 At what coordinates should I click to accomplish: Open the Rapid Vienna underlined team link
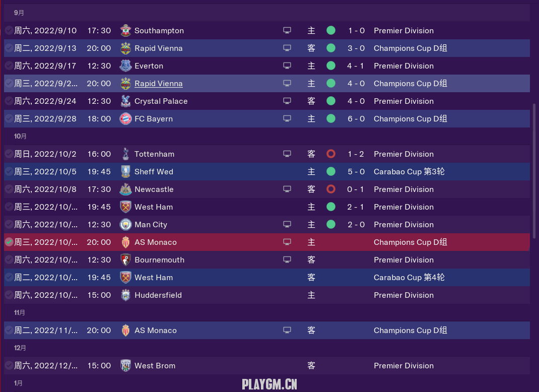pos(158,84)
